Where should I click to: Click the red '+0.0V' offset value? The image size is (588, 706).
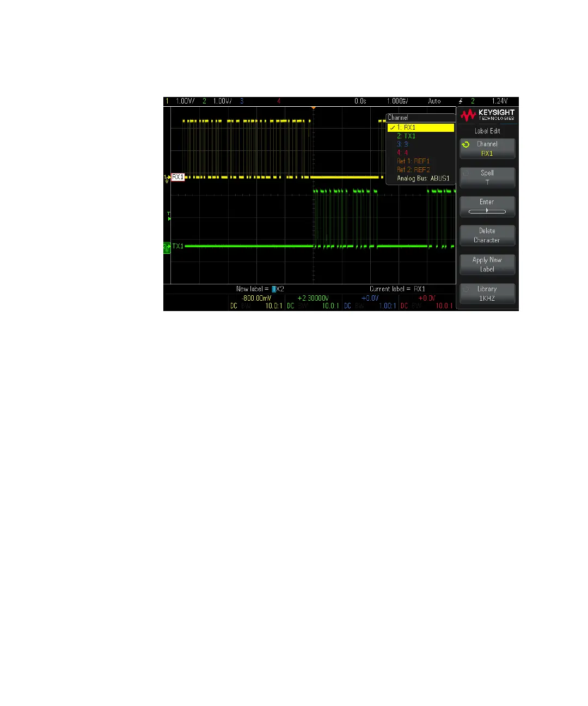(x=427, y=298)
